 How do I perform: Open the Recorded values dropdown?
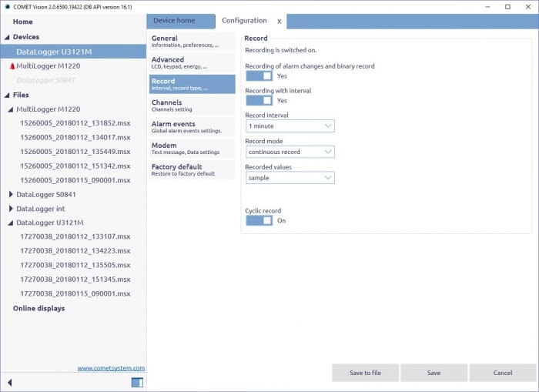[x=290, y=178]
